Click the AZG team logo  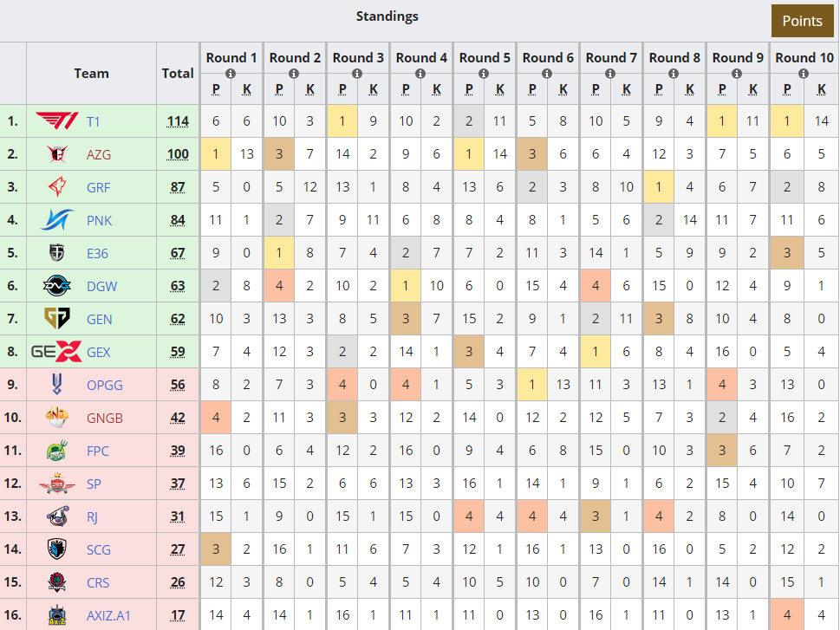click(57, 154)
